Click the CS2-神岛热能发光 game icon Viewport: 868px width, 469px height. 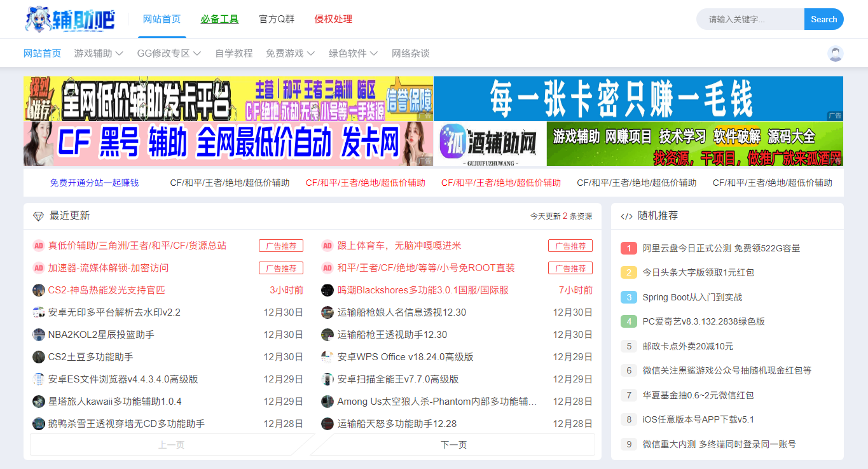pos(38,290)
